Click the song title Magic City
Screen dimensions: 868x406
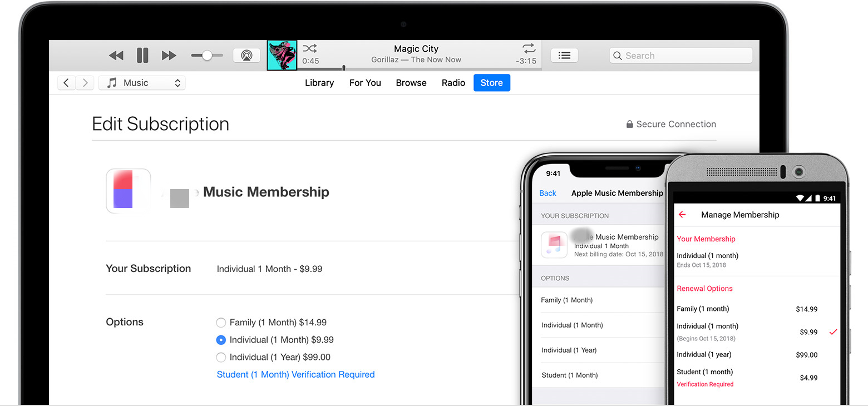[x=416, y=49]
